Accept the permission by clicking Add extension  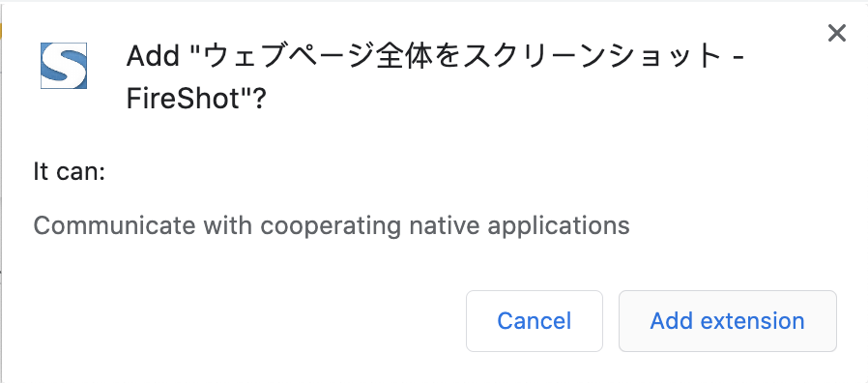tap(728, 321)
